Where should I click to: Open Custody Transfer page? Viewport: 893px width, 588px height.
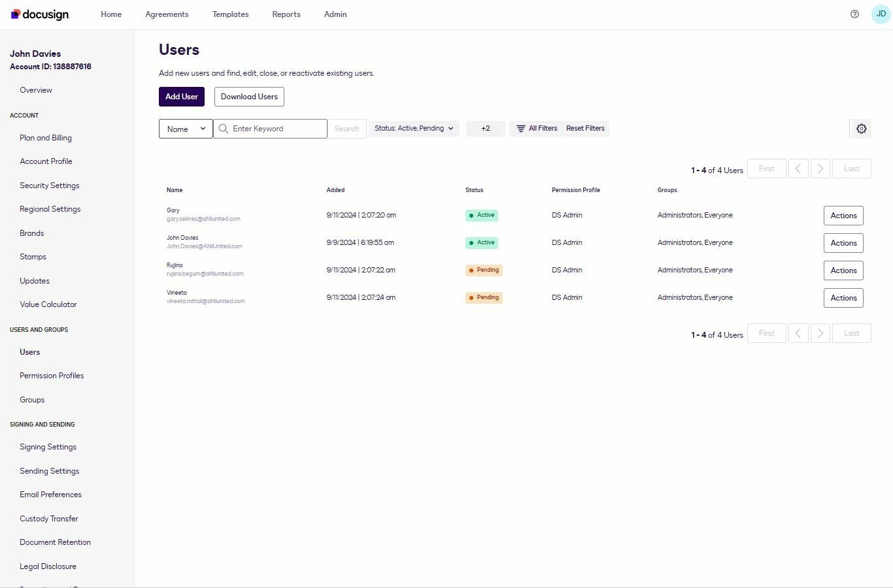point(49,519)
